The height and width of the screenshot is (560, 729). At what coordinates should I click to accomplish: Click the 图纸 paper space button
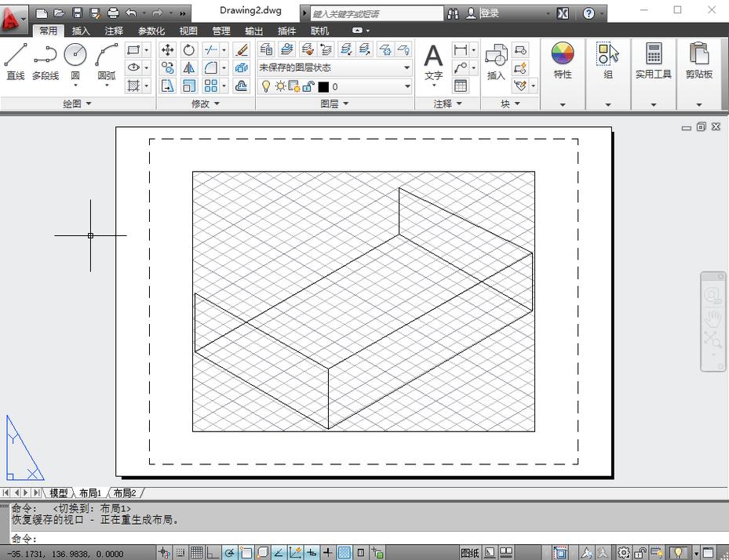(x=469, y=553)
